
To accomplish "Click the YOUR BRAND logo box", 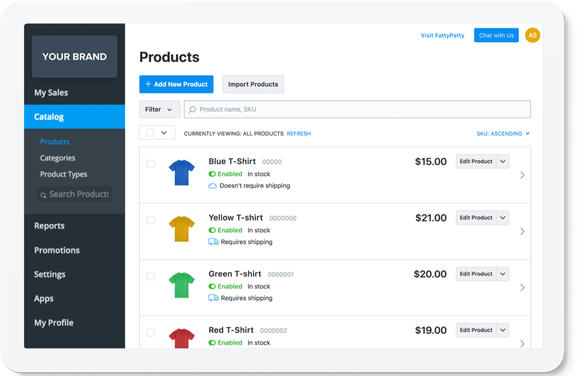I will pyautogui.click(x=74, y=57).
